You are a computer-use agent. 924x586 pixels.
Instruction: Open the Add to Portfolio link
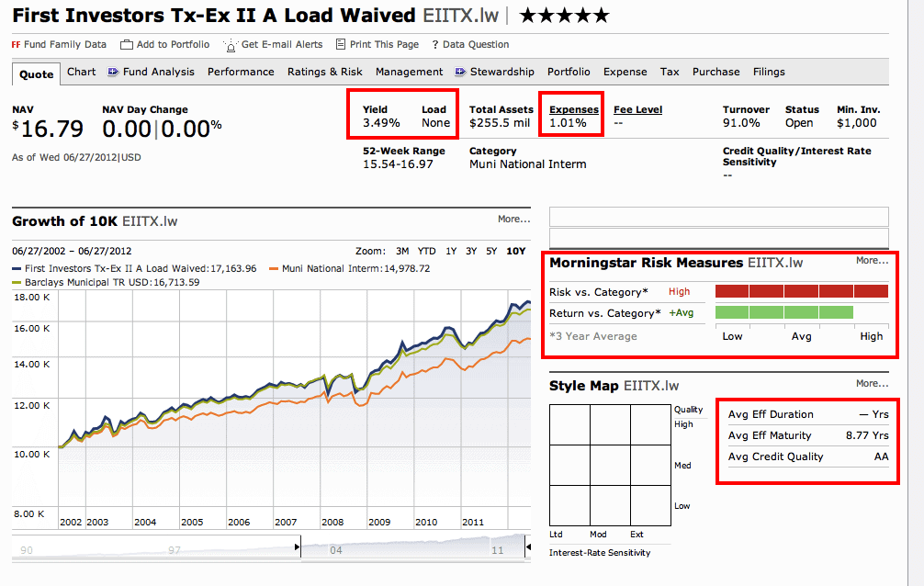174,44
